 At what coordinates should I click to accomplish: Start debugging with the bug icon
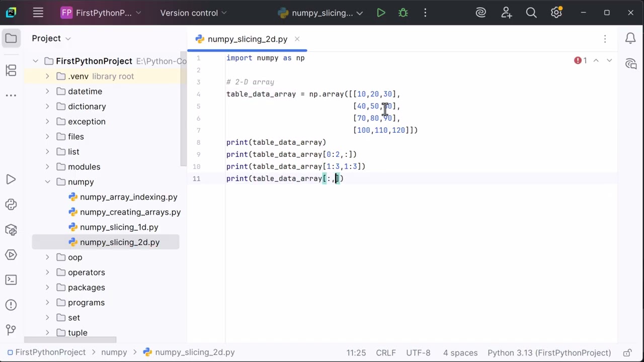pos(403,13)
